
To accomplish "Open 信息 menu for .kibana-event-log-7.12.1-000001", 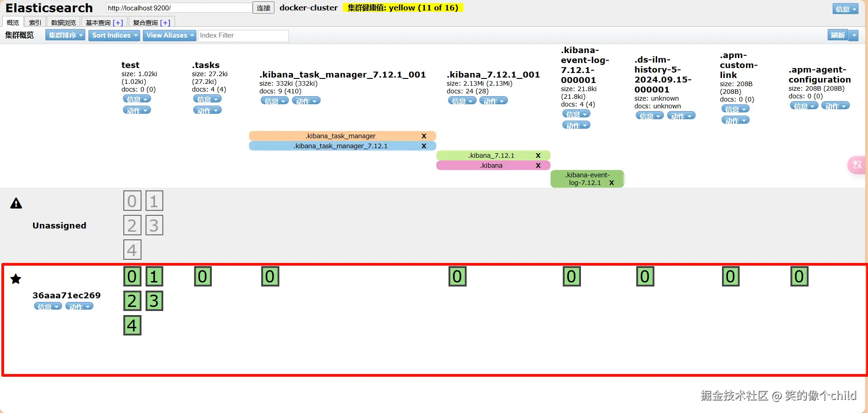I will 576,114.
